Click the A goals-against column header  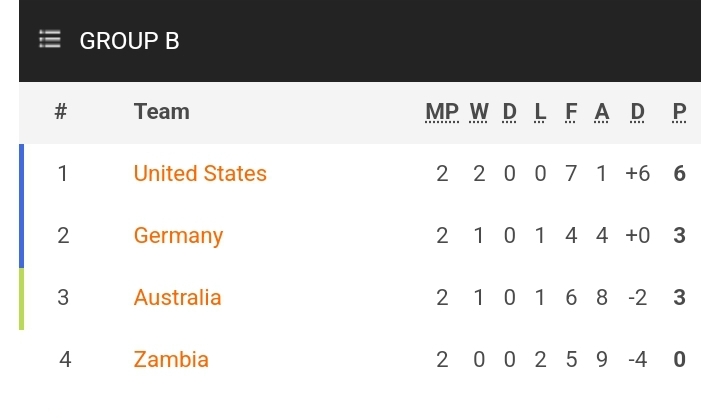pyautogui.click(x=601, y=112)
